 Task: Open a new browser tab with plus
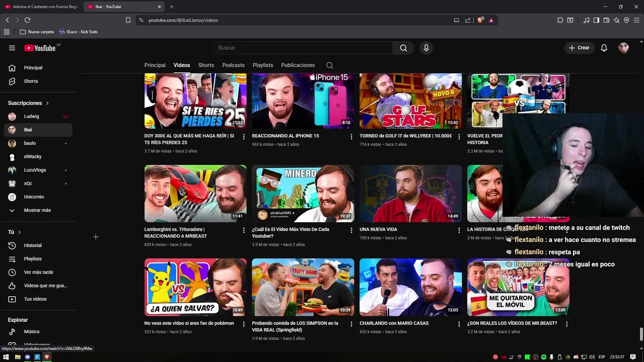coord(172,7)
